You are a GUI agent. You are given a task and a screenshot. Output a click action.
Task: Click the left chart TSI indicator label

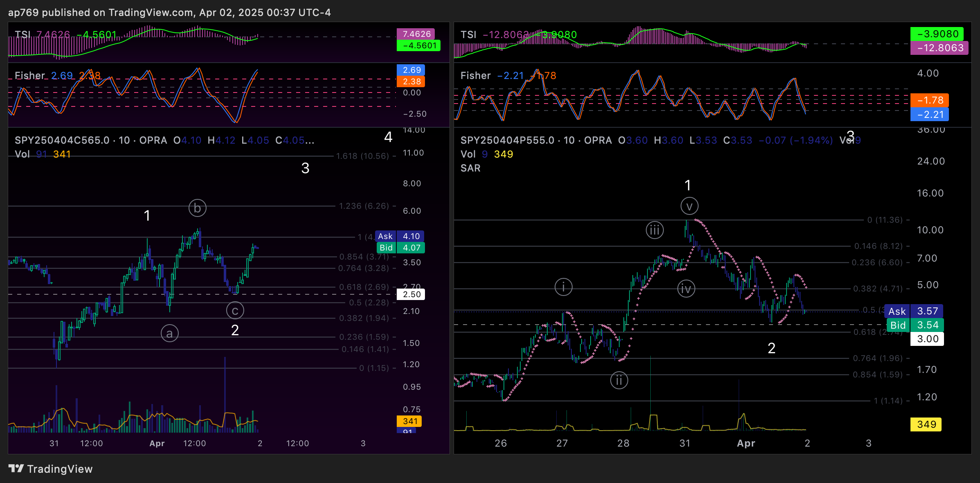tap(22, 35)
